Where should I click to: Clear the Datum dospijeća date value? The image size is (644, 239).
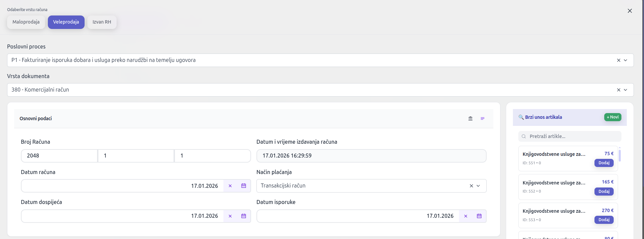click(x=230, y=216)
